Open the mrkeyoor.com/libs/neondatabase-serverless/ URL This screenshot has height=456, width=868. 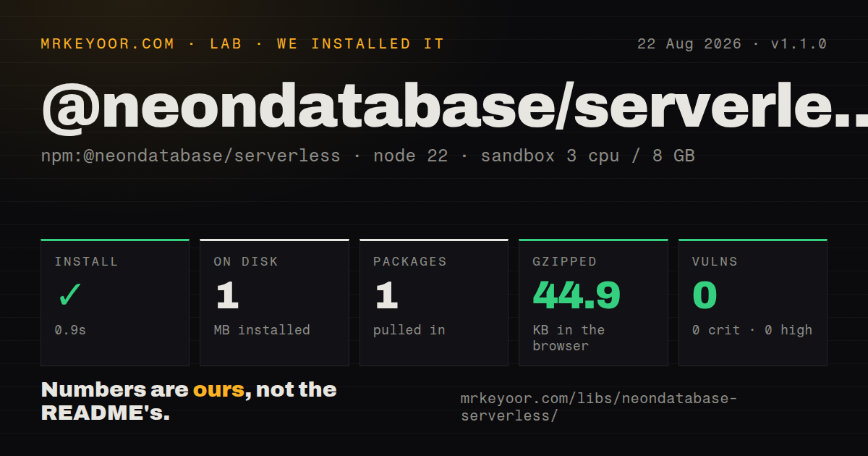[x=597, y=407]
